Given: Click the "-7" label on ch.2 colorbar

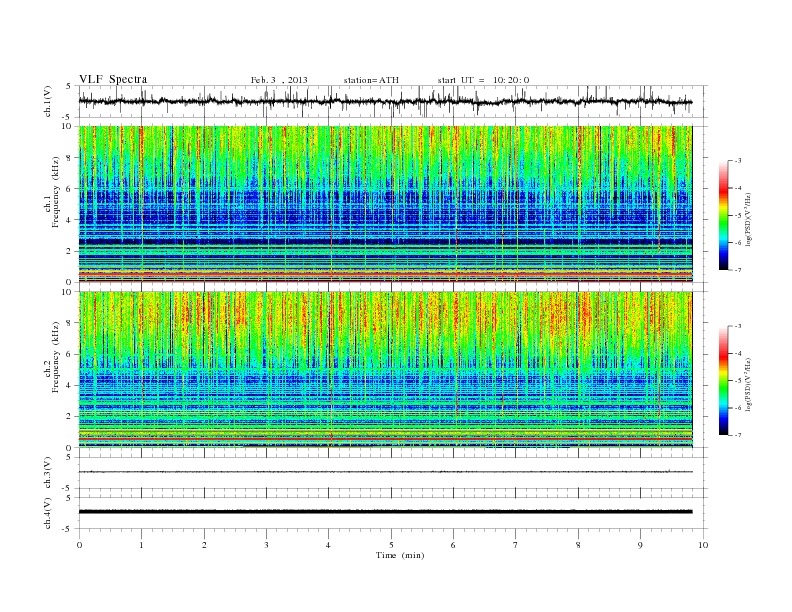Looking at the screenshot, I should [738, 435].
